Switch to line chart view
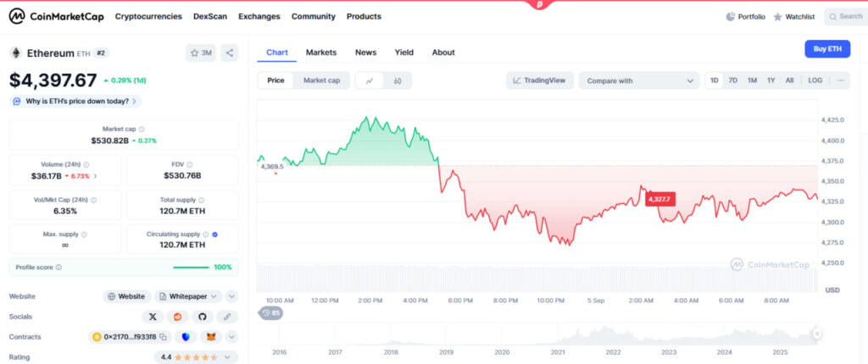The image size is (868, 364). [x=370, y=80]
